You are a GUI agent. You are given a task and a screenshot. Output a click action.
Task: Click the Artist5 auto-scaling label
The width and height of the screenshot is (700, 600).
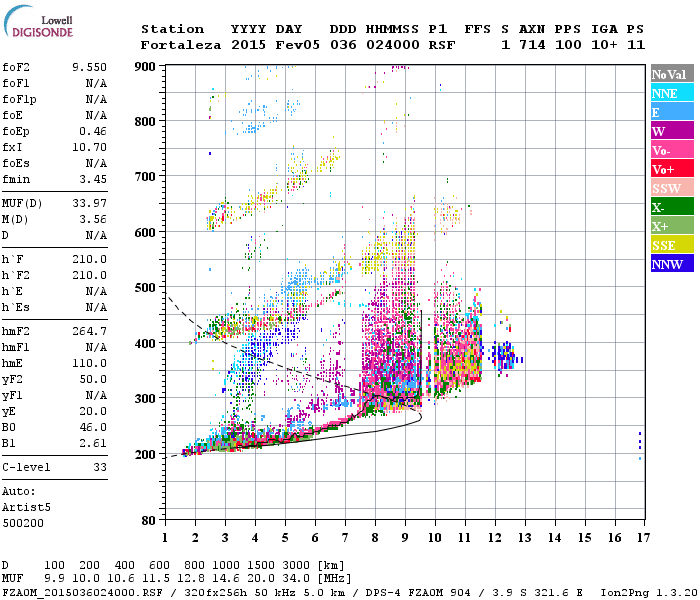click(26, 508)
